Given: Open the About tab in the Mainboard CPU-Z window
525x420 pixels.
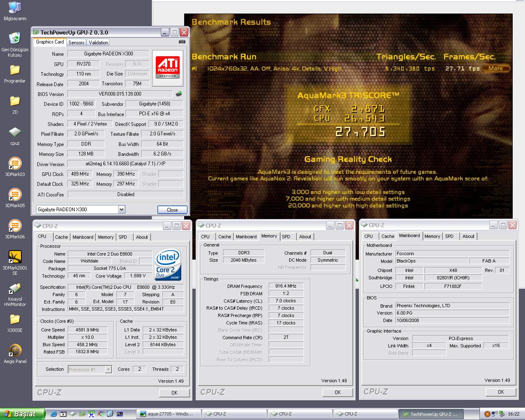Looking at the screenshot, I should tap(468, 236).
